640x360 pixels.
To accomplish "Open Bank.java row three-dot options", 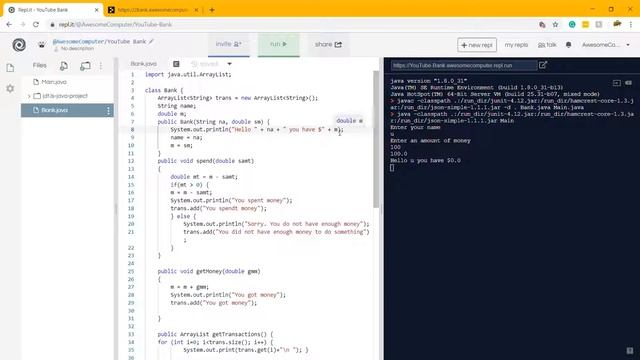I will [108, 110].
